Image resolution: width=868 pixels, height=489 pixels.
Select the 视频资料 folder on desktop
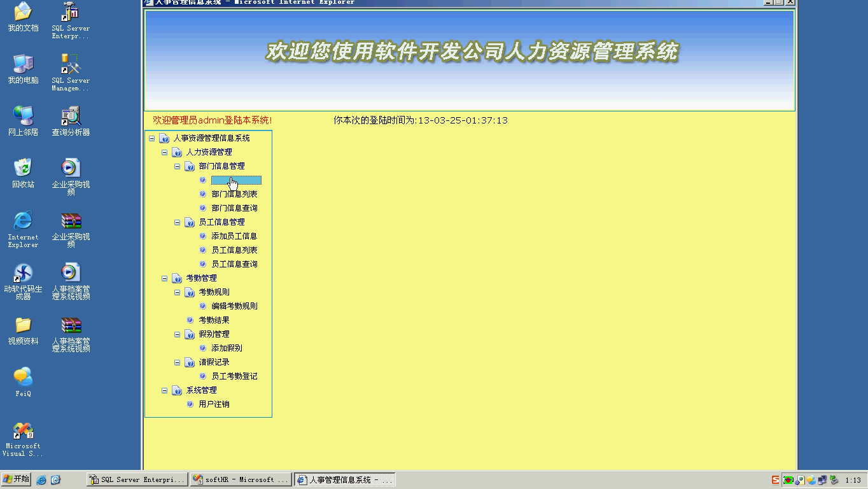[23, 330]
